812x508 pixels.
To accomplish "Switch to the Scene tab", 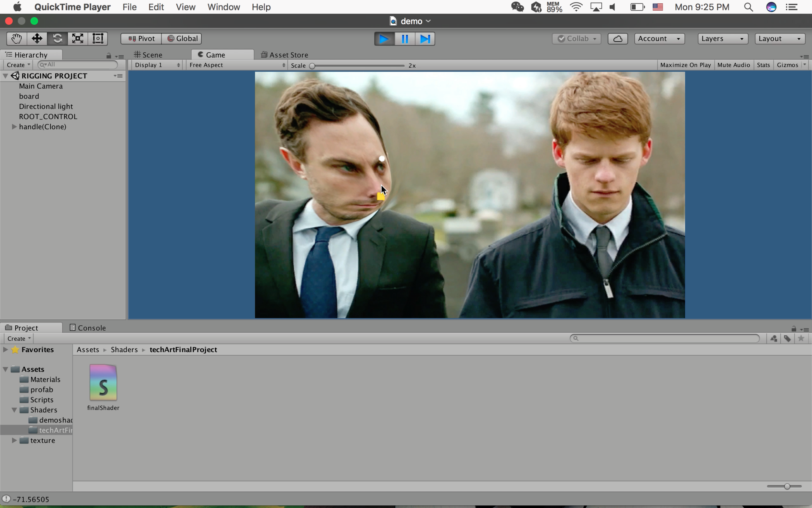I will 148,55.
